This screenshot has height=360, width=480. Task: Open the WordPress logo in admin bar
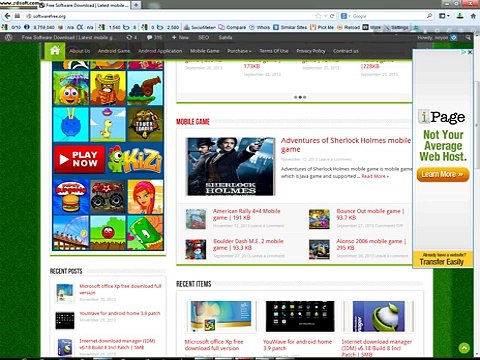(x=9, y=37)
